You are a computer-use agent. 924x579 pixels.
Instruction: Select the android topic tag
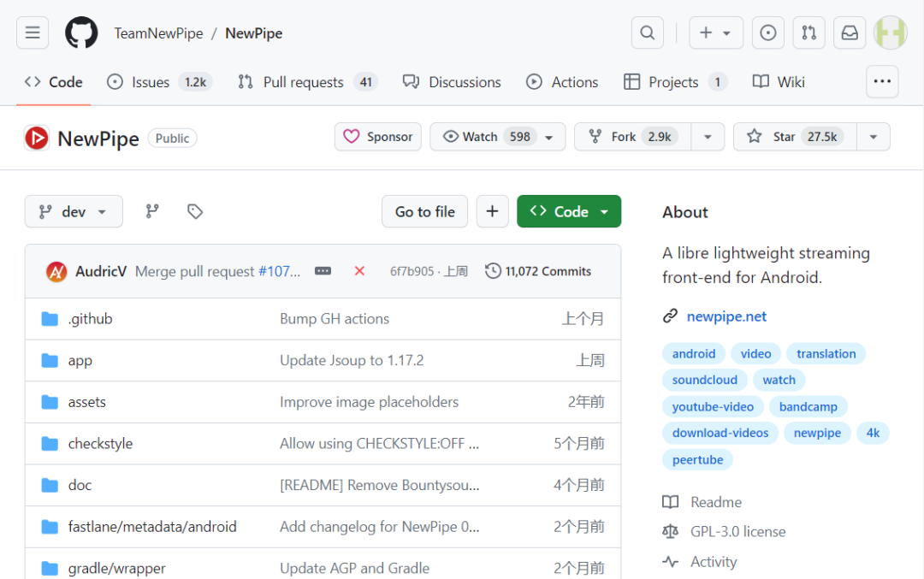(694, 353)
